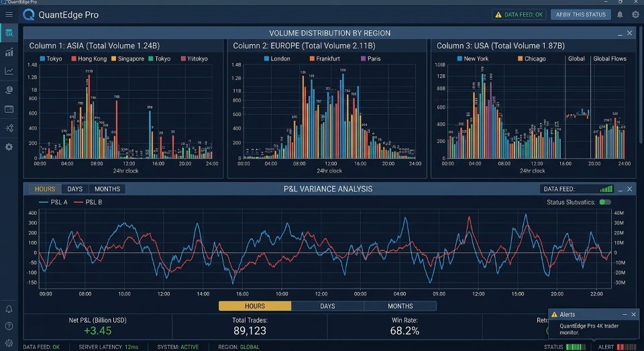
Task: Minimize the Volume Distribution panel
Action: (x=620, y=34)
